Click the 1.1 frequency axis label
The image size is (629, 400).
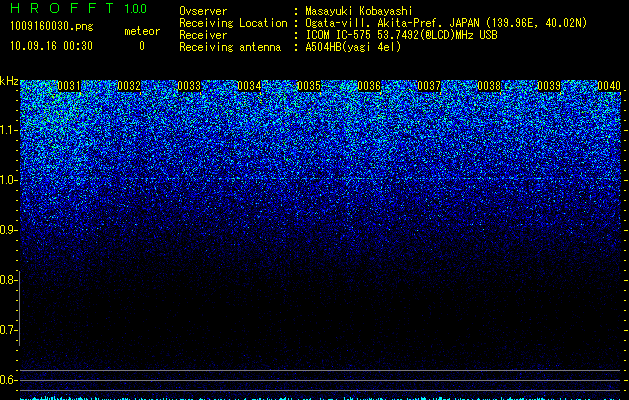coord(9,130)
